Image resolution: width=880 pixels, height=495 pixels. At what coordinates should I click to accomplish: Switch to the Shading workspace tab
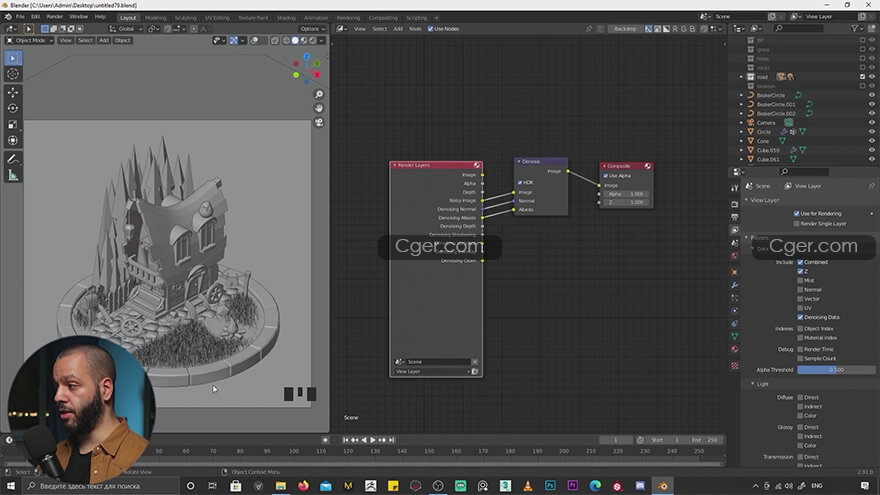pyautogui.click(x=286, y=17)
